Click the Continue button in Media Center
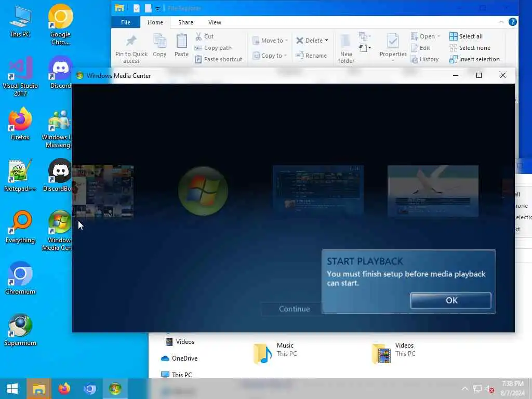The height and width of the screenshot is (399, 532). 294,309
